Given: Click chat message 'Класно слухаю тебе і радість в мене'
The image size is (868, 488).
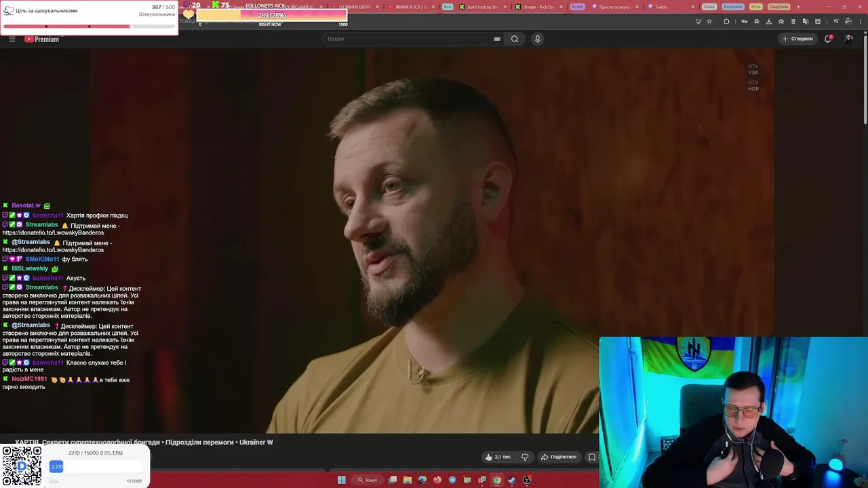Looking at the screenshot, I should 64,366.
